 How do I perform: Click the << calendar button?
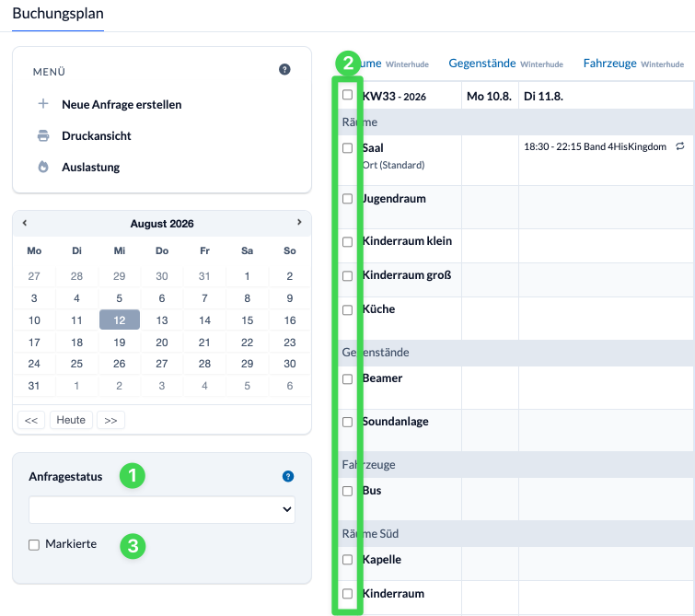pos(31,420)
